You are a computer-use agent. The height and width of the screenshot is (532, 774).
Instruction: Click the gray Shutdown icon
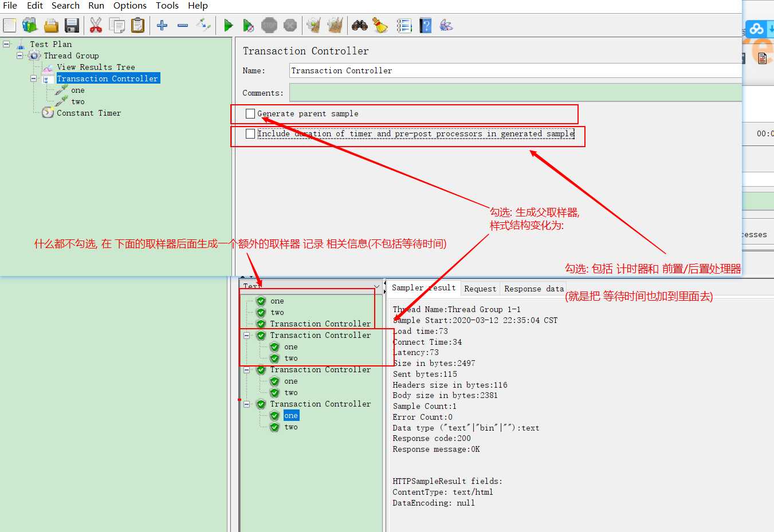[290, 25]
